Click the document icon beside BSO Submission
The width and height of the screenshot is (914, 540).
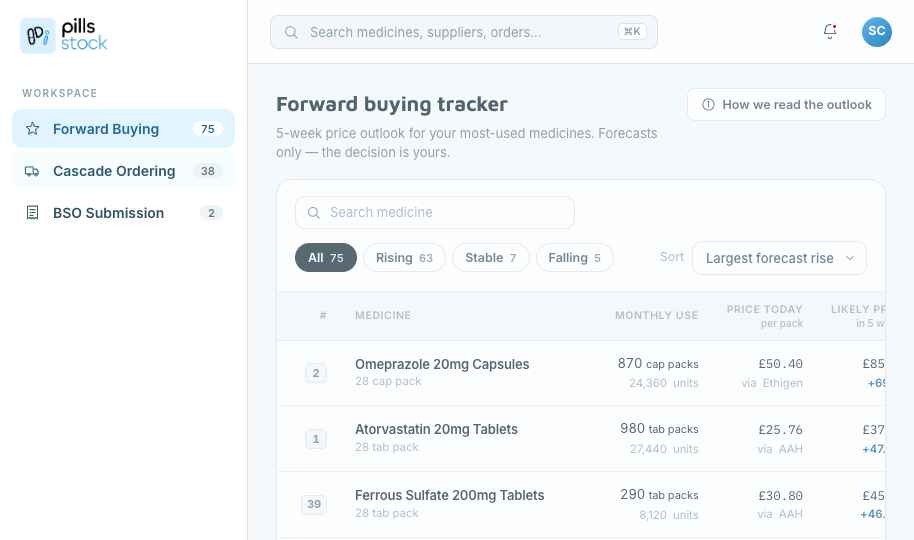(33, 213)
